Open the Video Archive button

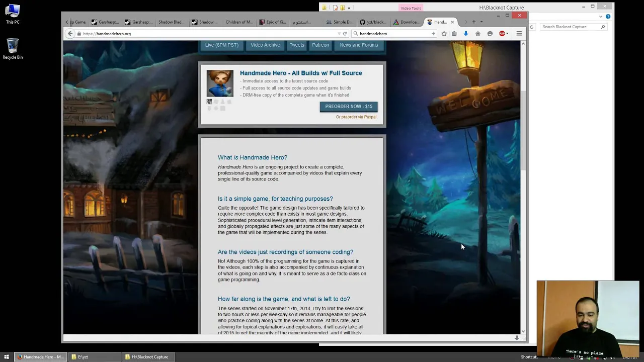265,45
